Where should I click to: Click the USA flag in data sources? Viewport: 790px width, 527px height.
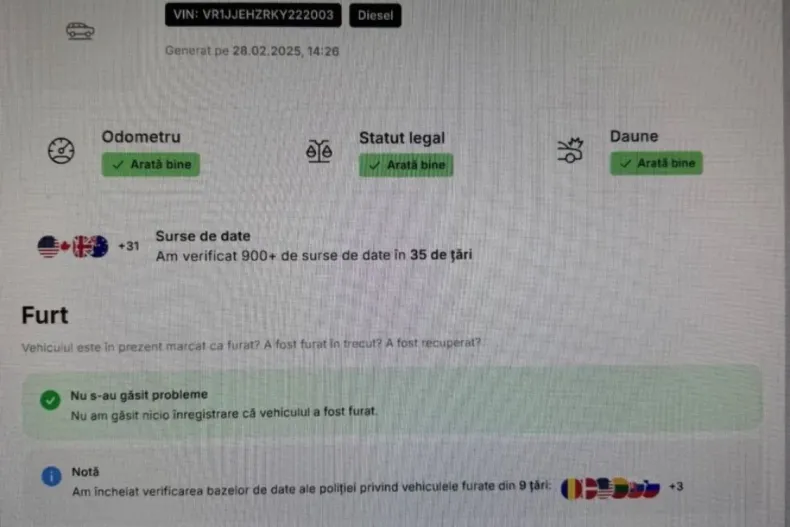[48, 246]
